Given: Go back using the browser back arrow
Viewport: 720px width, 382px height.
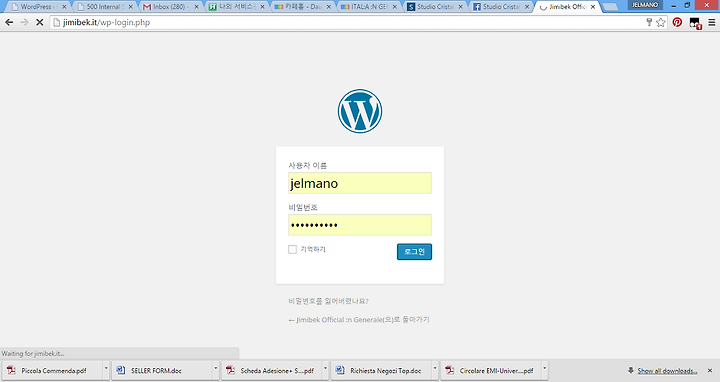Looking at the screenshot, I should pyautogui.click(x=9, y=22).
